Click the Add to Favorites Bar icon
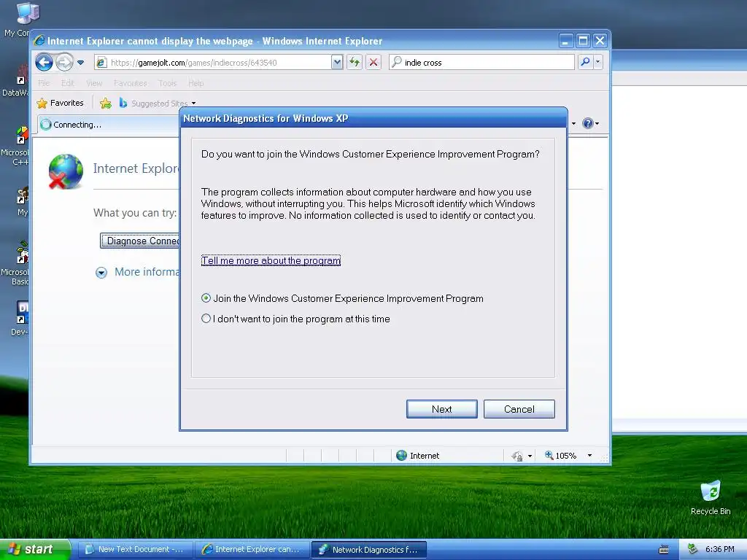Viewport: 747px width, 560px height. pos(106,103)
